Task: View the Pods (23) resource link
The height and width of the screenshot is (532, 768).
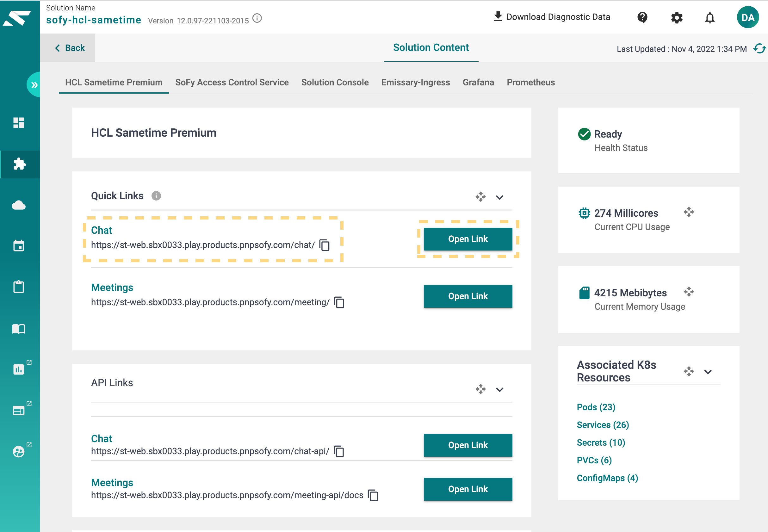Action: 596,407
